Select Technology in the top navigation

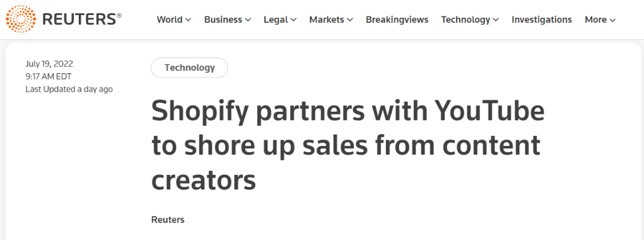(x=465, y=20)
